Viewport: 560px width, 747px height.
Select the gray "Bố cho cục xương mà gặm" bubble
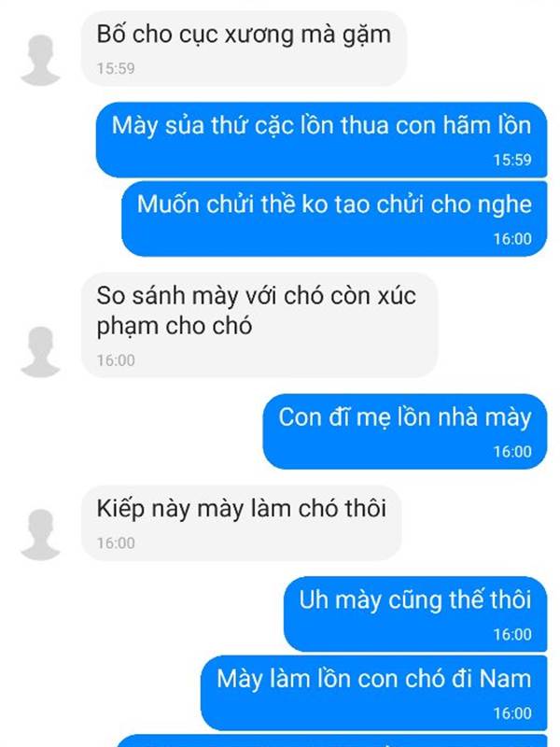[x=244, y=49]
